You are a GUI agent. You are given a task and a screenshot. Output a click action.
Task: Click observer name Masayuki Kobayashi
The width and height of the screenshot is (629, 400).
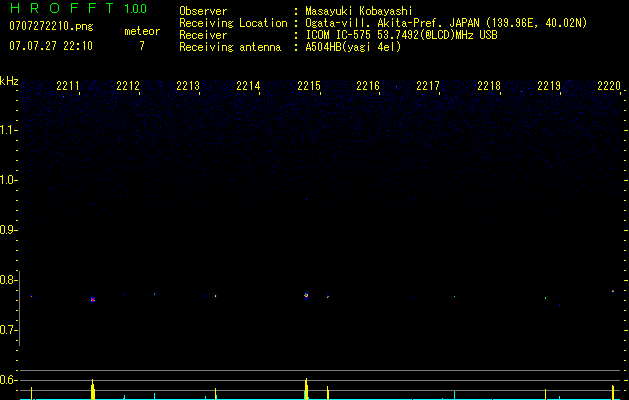pyautogui.click(x=359, y=11)
